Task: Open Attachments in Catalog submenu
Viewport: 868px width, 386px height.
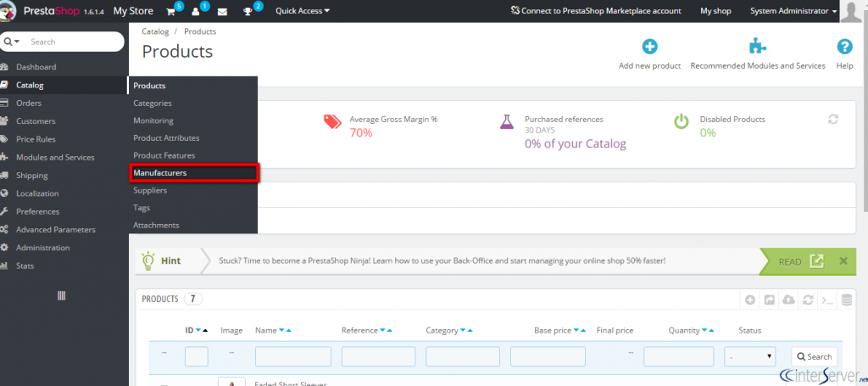Action: 156,226
